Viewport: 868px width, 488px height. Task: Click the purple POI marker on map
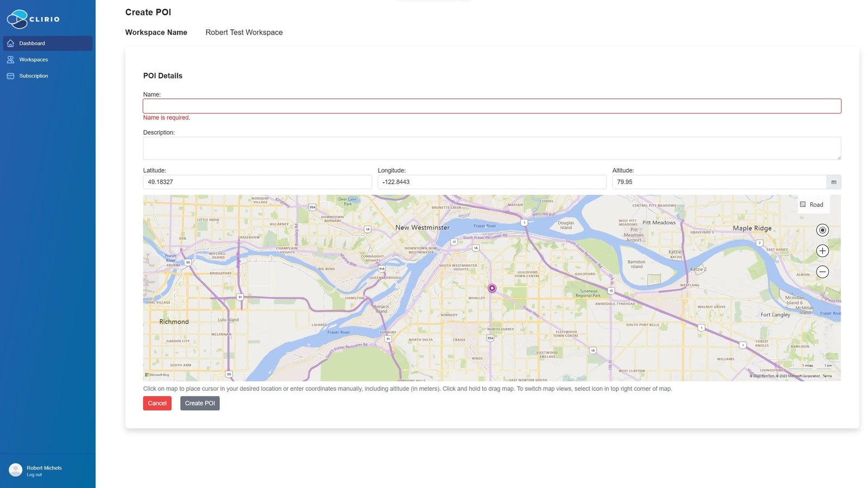point(492,288)
